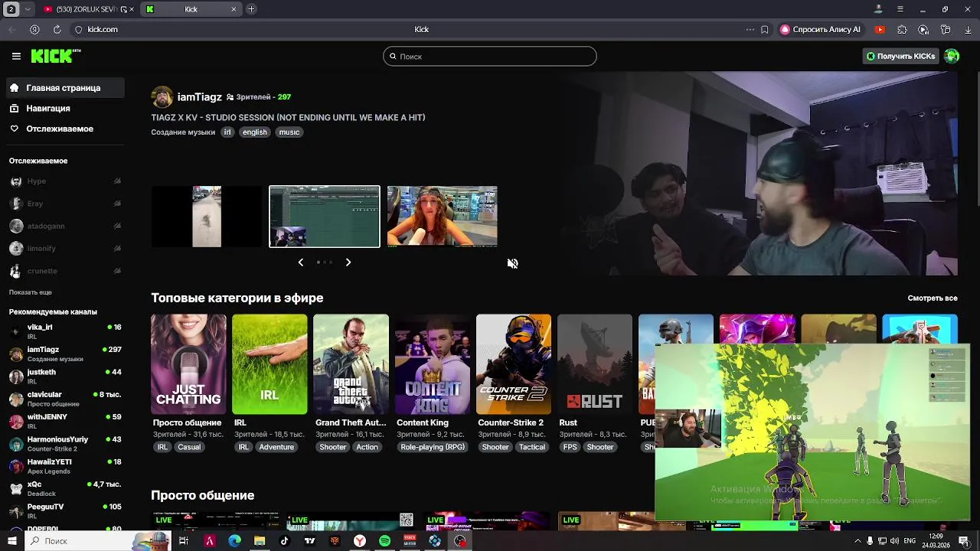Open the hamburger sidebar menu
This screenshot has width=980, height=551.
point(16,56)
